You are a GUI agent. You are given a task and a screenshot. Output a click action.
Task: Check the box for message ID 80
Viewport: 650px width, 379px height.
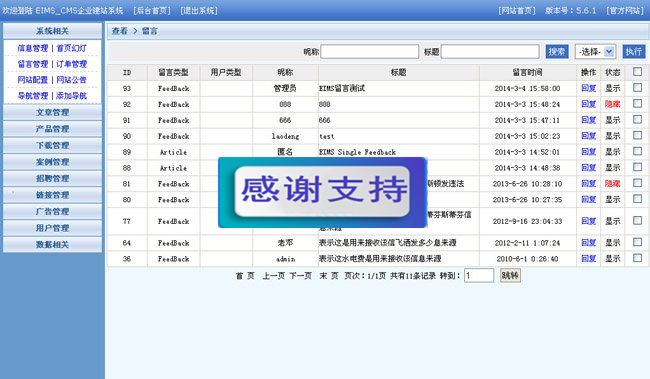click(x=638, y=199)
